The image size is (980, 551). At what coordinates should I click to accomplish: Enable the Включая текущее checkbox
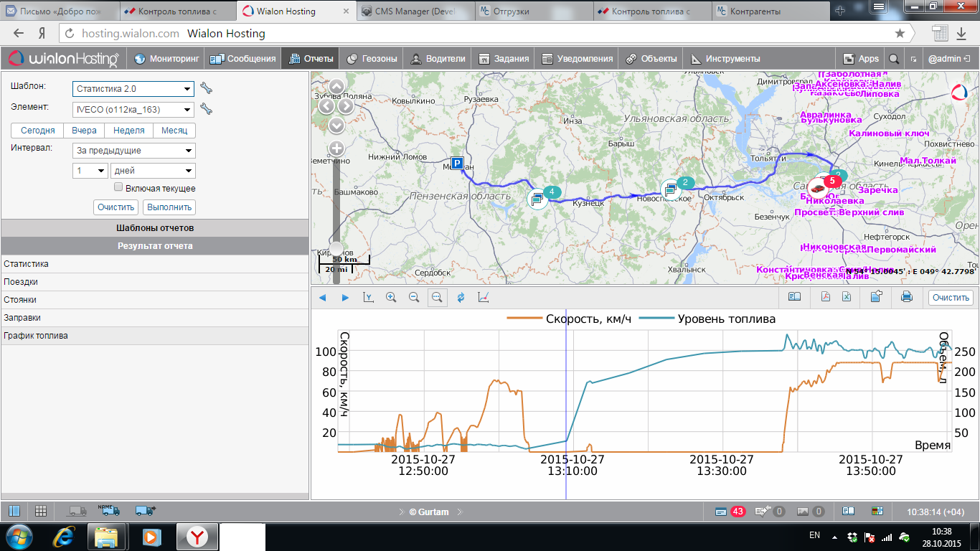pos(119,187)
